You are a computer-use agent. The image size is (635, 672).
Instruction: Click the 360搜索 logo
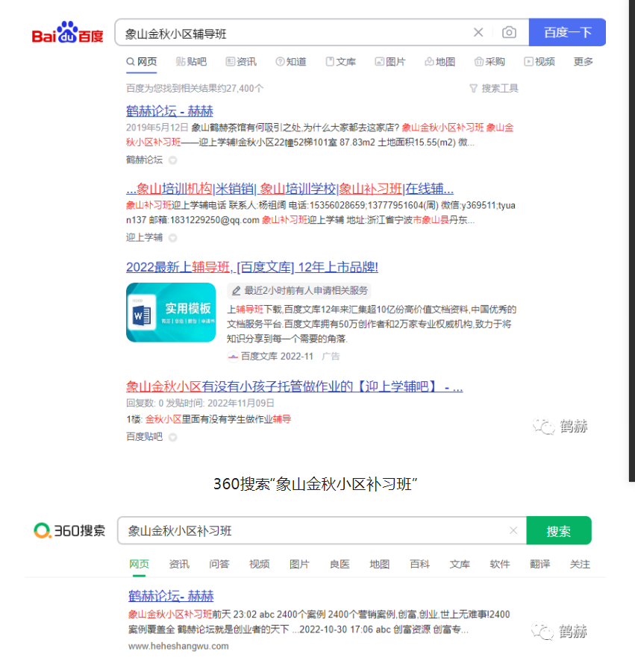pyautogui.click(x=68, y=530)
